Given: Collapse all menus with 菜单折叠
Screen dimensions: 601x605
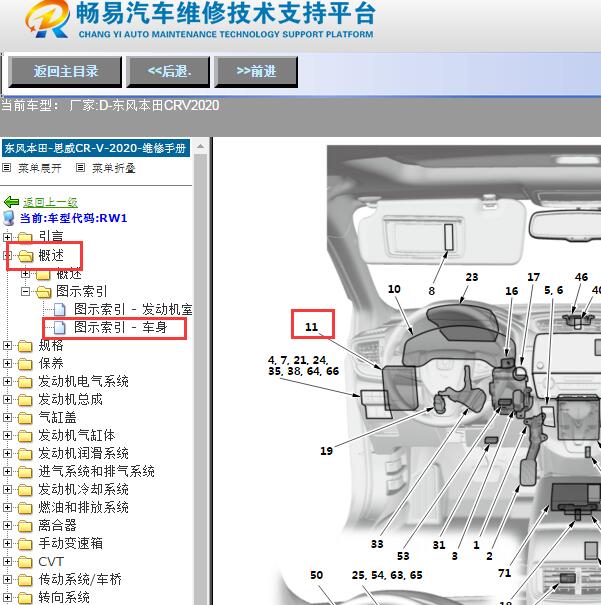Looking at the screenshot, I should click(113, 168).
